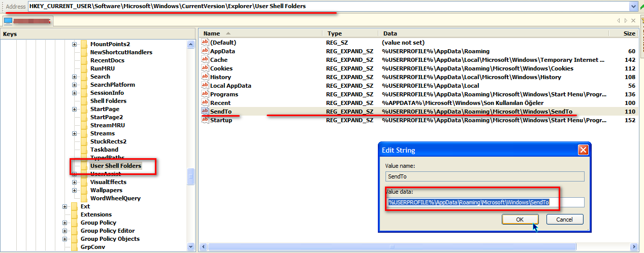Click the Programs value icon
644x253 pixels.
coord(205,94)
